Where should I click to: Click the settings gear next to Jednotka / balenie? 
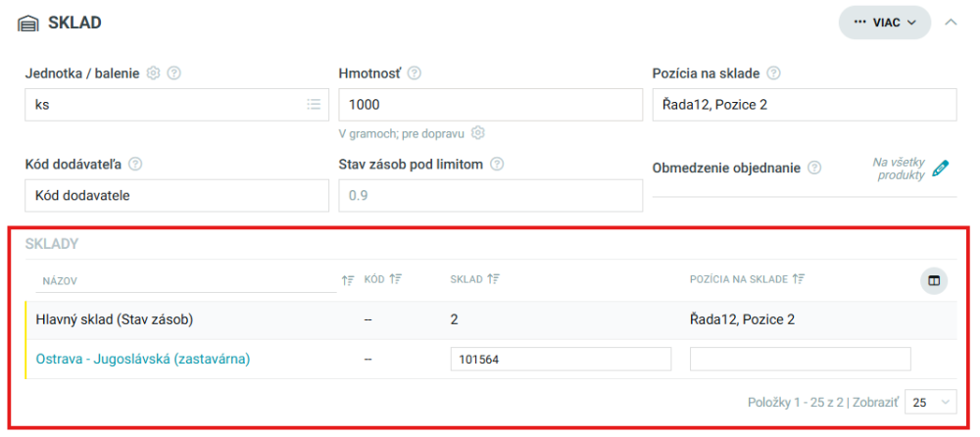pyautogui.click(x=153, y=73)
